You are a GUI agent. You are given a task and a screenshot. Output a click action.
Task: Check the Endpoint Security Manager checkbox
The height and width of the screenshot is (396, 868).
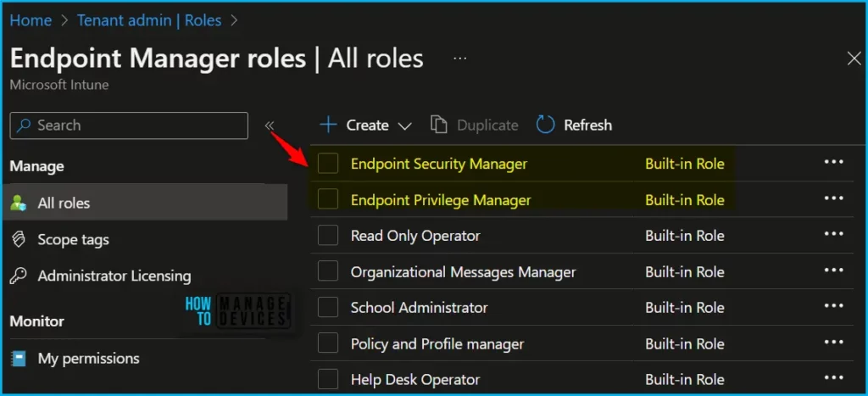coord(328,164)
